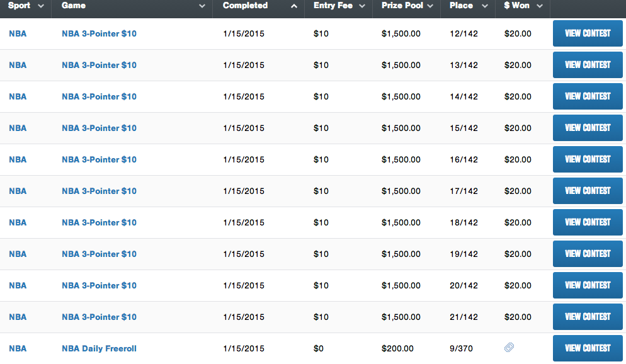Click the Place column sort chevron
626x364 pixels.
point(485,6)
